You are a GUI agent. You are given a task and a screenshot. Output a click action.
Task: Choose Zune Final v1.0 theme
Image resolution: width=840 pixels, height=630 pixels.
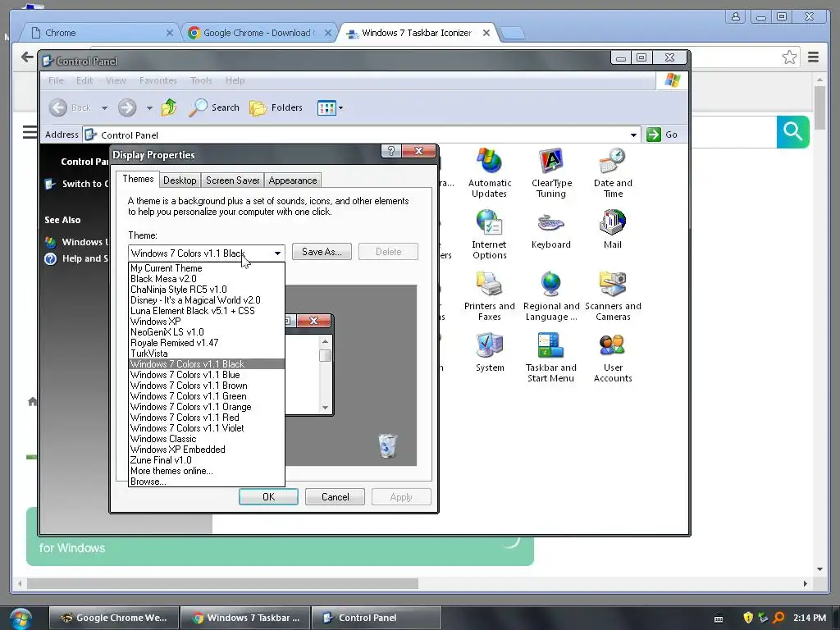207,460
